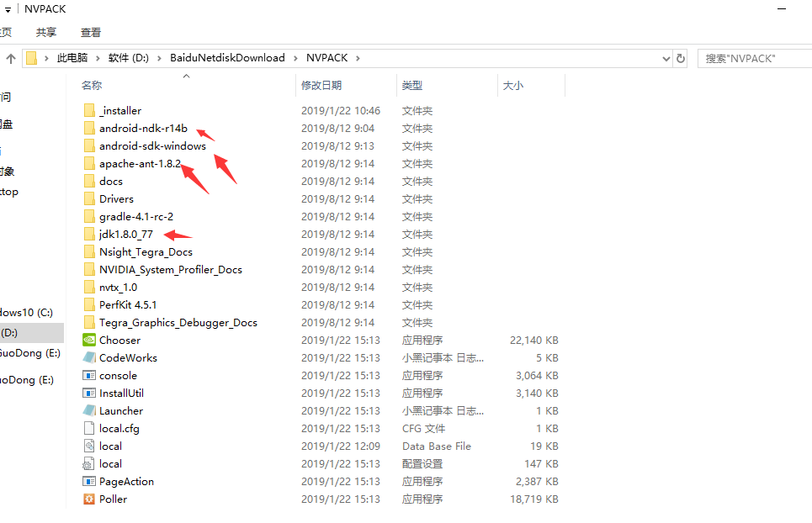The height and width of the screenshot is (523, 812).
Task: Select Windows10 (C:) drive in sidebar
Action: (x=26, y=313)
